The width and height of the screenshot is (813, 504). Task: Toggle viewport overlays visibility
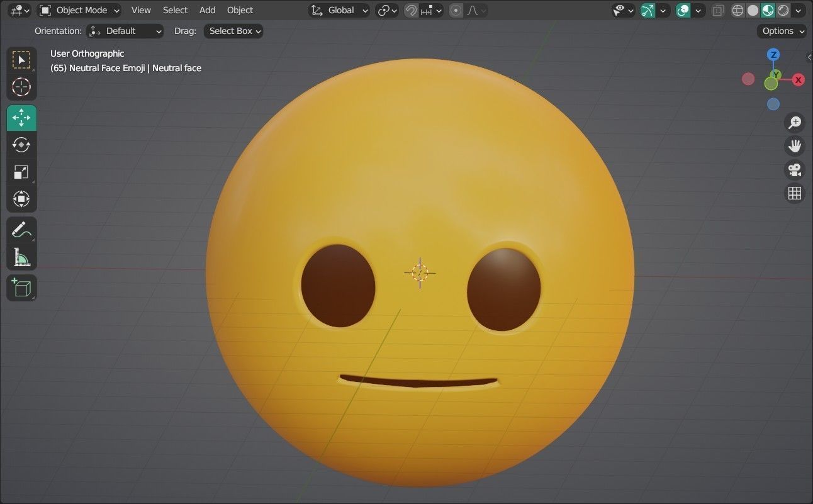click(x=683, y=10)
